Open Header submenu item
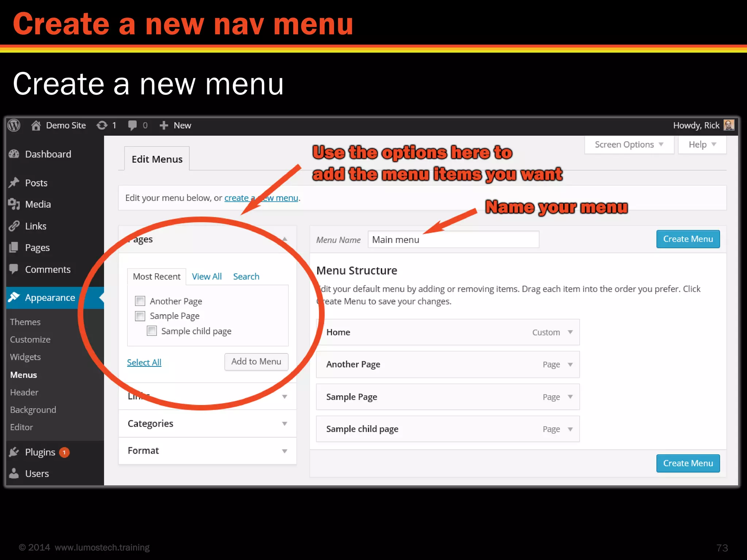Image resolution: width=747 pixels, height=560 pixels. pyautogui.click(x=24, y=392)
